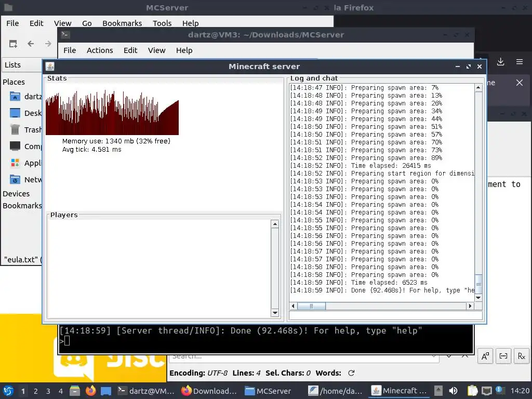The width and height of the screenshot is (532, 399).
Task: Click the clock showing 14:20
Action: tap(520, 391)
